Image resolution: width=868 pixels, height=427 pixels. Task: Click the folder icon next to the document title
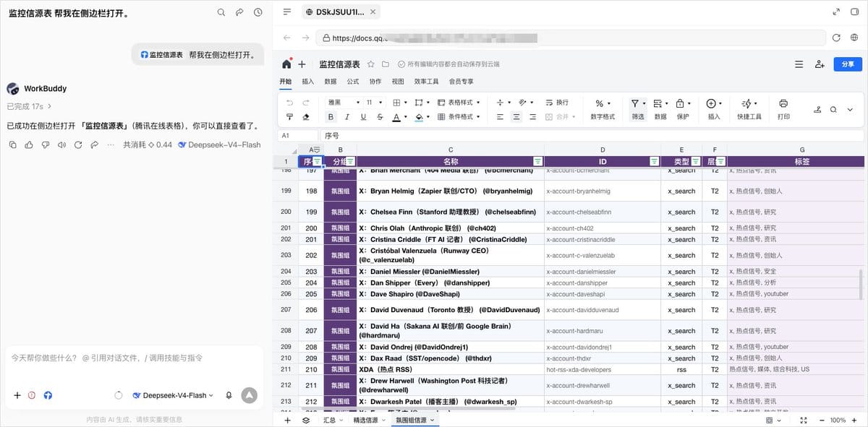point(386,64)
